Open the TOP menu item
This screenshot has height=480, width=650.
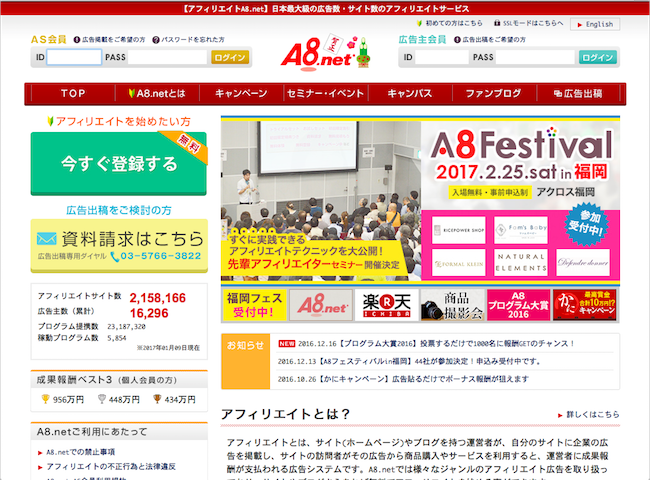coord(73,94)
